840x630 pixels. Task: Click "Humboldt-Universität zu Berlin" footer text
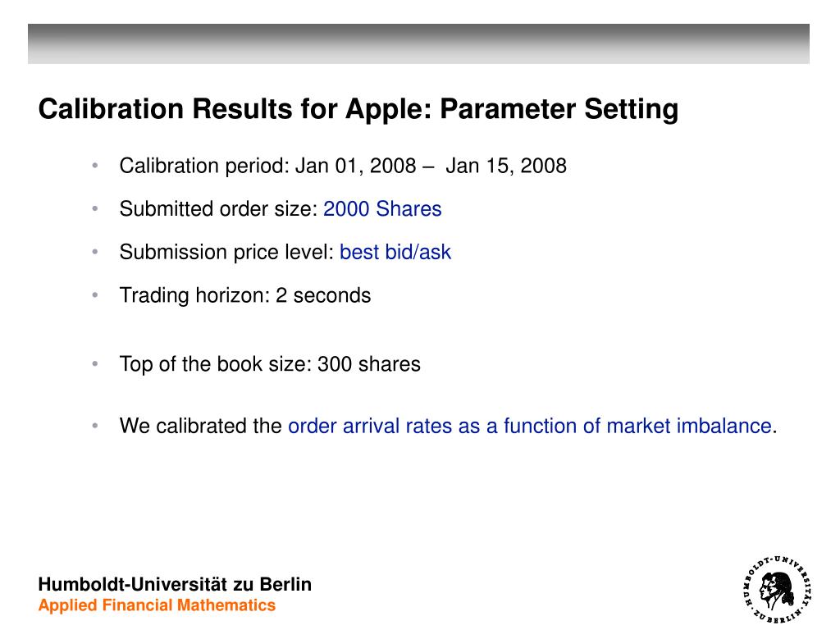click(x=175, y=584)
